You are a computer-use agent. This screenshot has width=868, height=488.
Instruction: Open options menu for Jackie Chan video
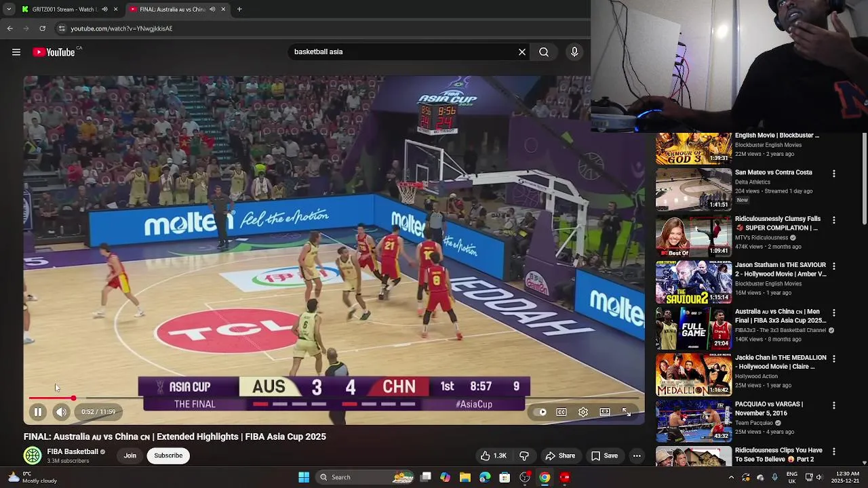click(834, 359)
